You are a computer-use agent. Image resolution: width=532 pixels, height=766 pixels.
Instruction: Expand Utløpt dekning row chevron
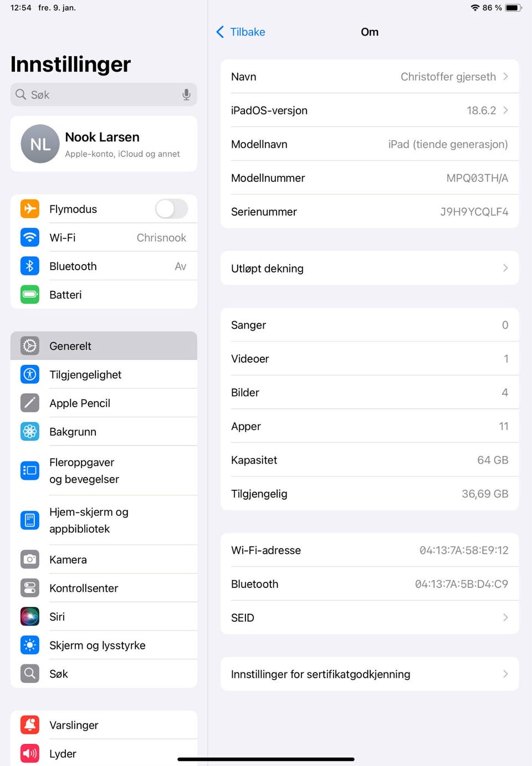point(505,268)
